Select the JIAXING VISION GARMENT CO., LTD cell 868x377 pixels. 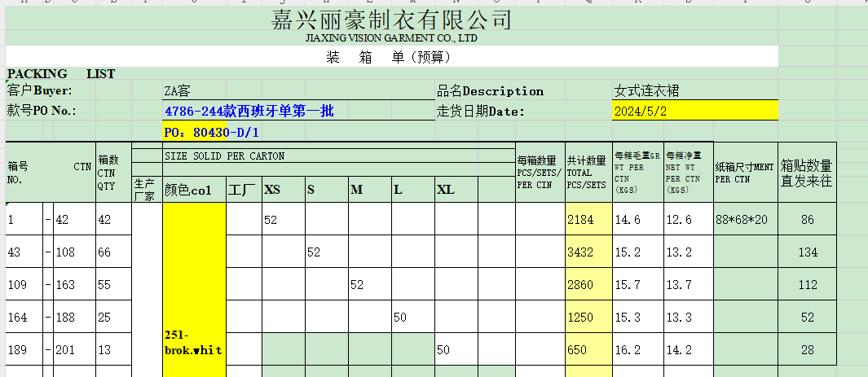point(391,38)
